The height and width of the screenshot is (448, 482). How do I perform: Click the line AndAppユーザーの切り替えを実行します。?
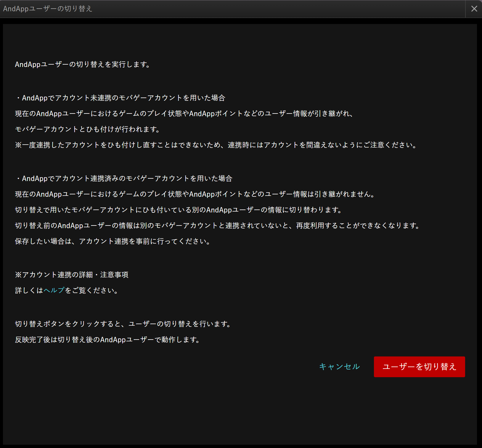[x=83, y=64]
